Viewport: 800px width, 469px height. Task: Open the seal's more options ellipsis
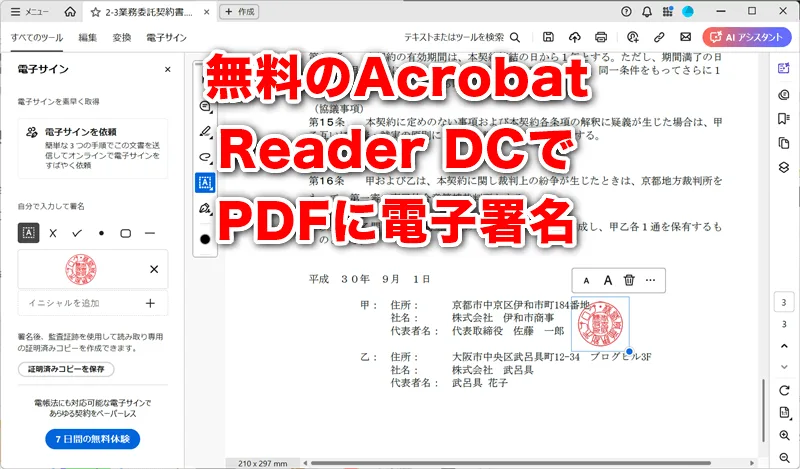651,280
